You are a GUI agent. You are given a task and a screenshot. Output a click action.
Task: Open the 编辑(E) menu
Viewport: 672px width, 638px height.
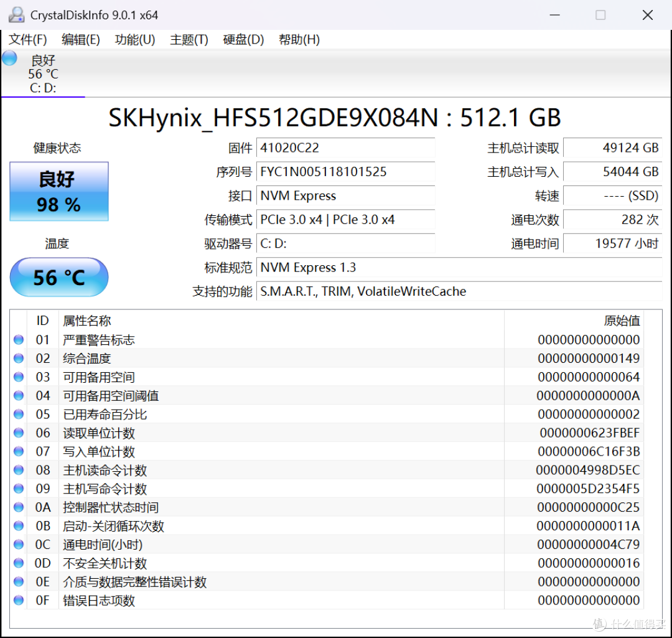[80, 39]
